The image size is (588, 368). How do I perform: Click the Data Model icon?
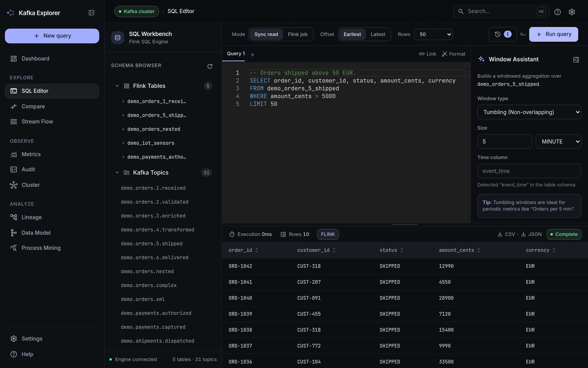pyautogui.click(x=14, y=233)
